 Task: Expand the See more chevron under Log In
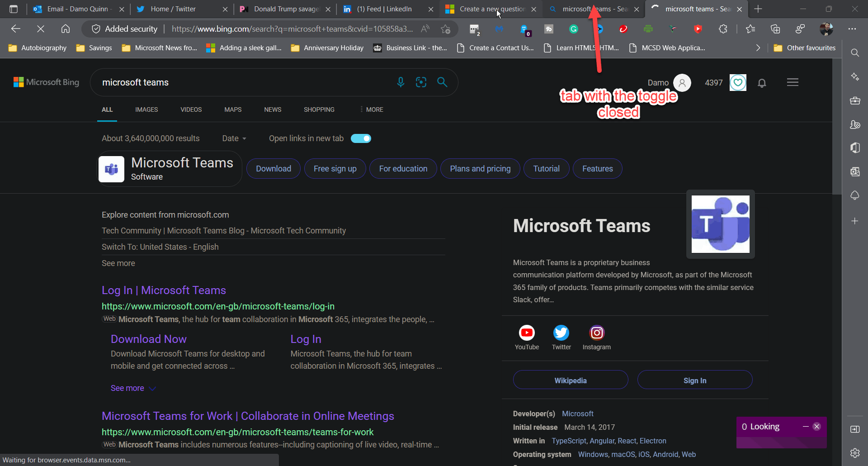tap(153, 388)
